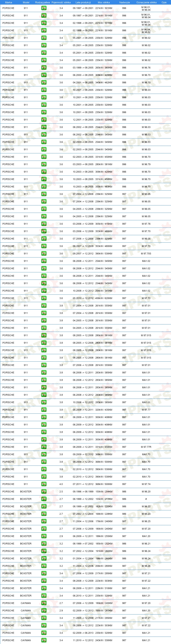Click the Pojemność silnika column header
Image resolution: width=171 pixels, height=644 pixels.
(x=61, y=2)
